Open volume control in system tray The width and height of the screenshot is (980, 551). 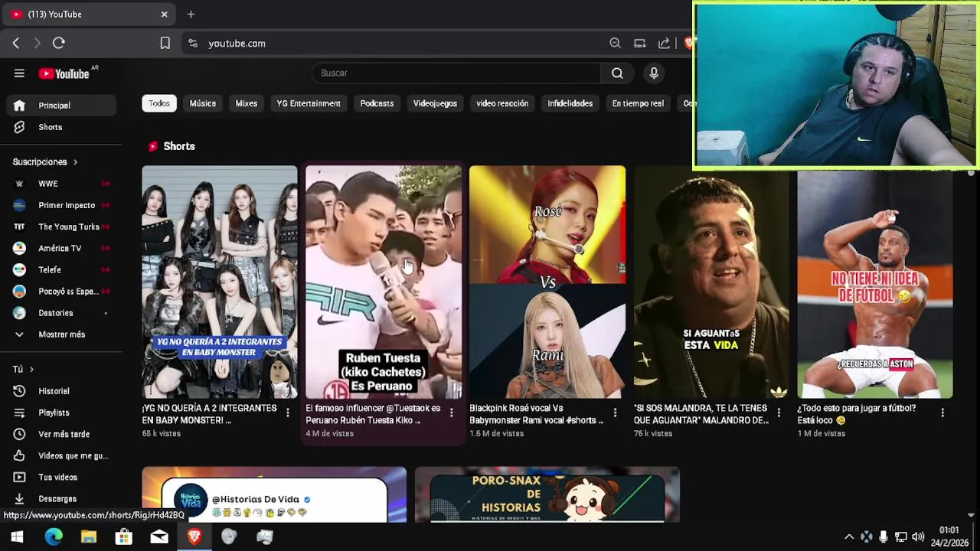(x=918, y=537)
